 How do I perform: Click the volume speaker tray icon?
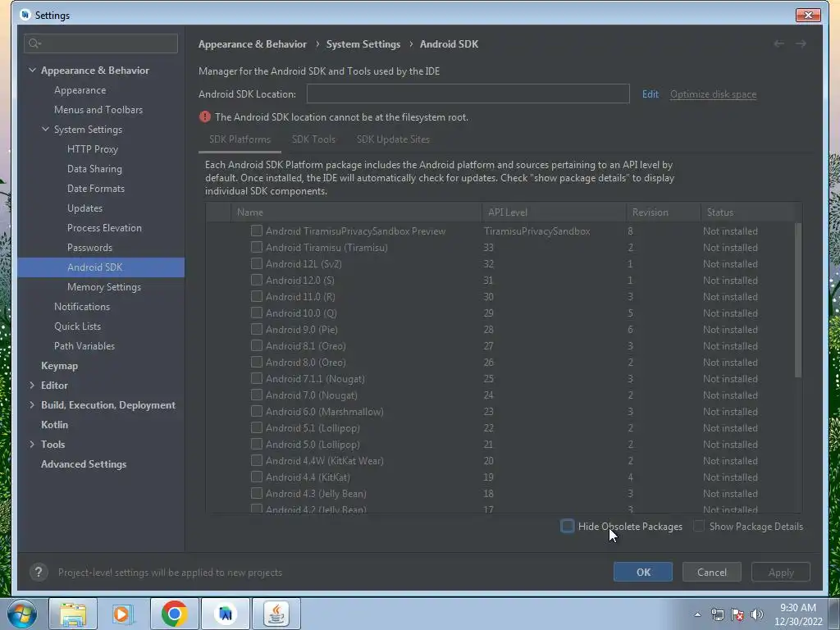757,614
